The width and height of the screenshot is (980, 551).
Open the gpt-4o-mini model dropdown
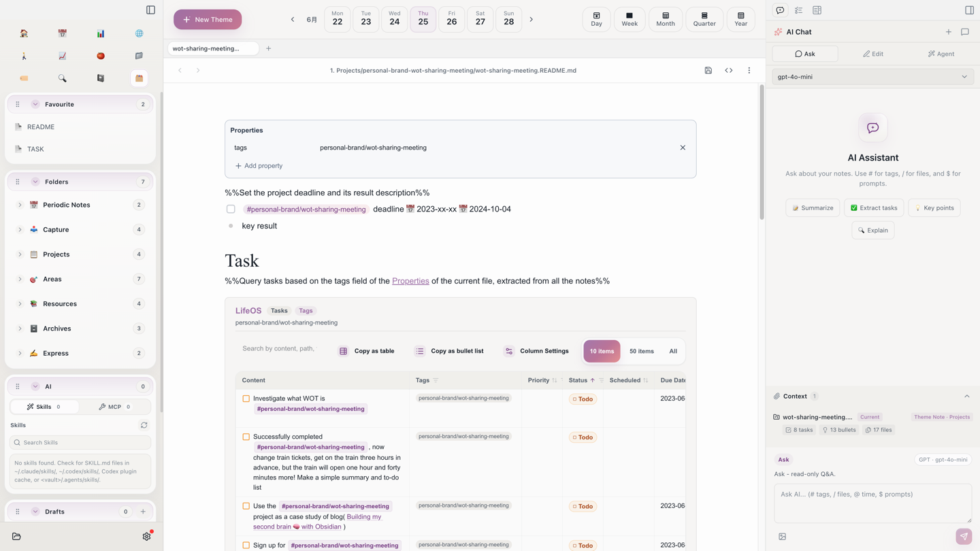(x=872, y=77)
